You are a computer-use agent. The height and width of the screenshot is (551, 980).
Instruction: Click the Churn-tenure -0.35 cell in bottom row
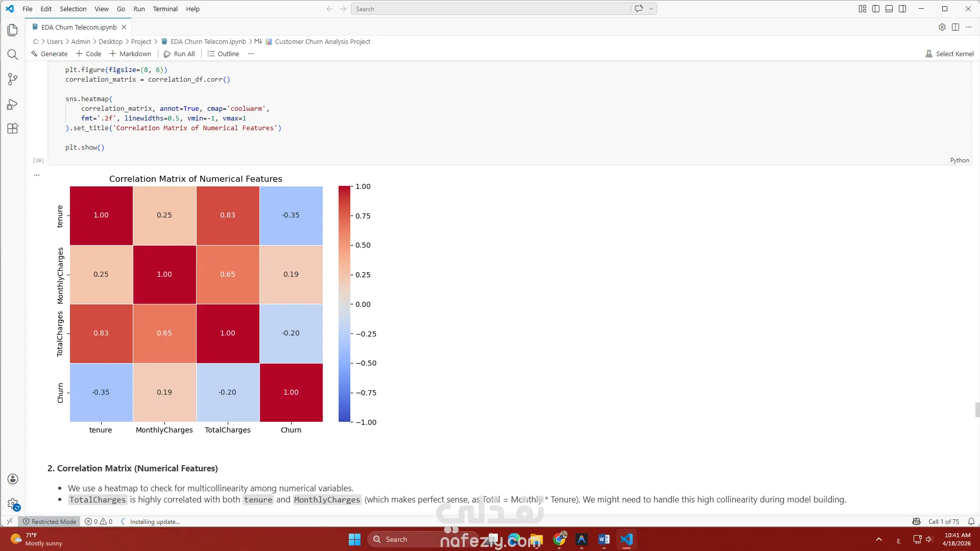click(x=101, y=393)
